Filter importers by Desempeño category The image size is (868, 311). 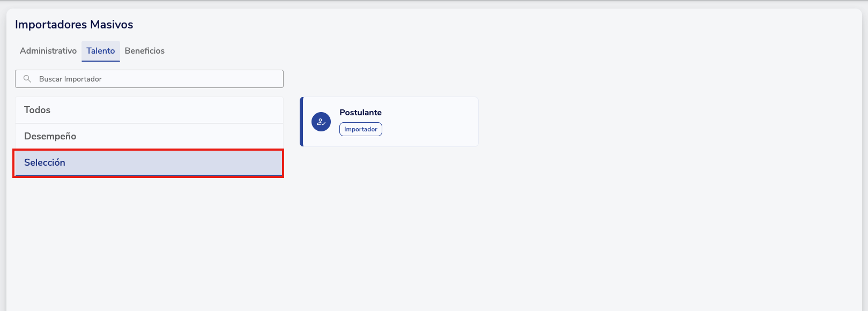coord(50,136)
